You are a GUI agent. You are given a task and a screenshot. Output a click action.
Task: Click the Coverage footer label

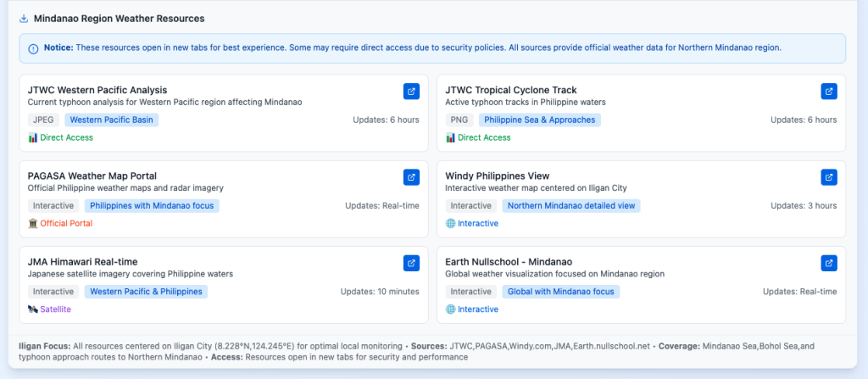click(679, 346)
